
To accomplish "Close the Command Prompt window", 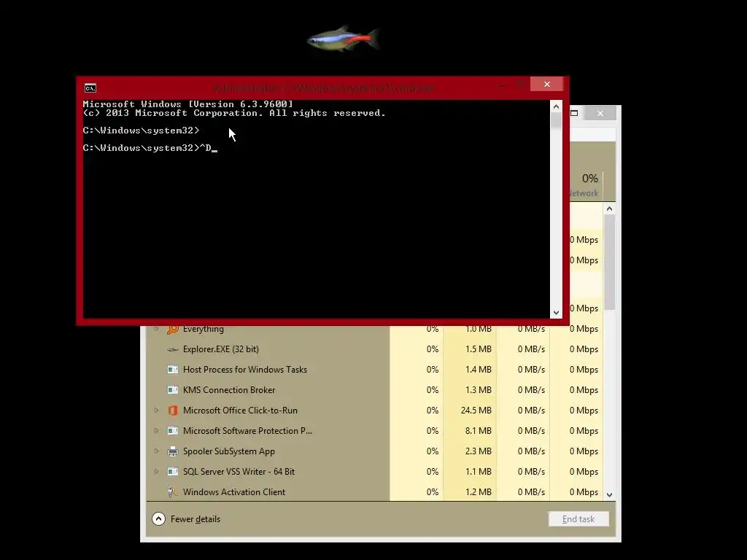I will click(547, 85).
